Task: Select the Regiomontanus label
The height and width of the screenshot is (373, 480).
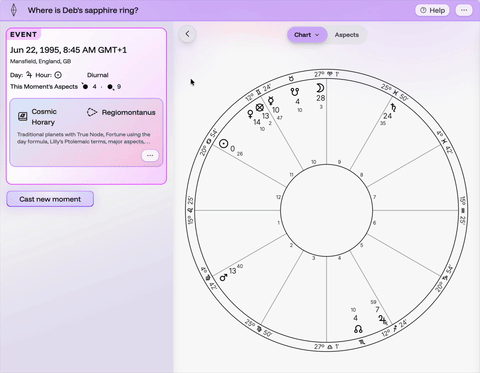Action: [x=129, y=112]
